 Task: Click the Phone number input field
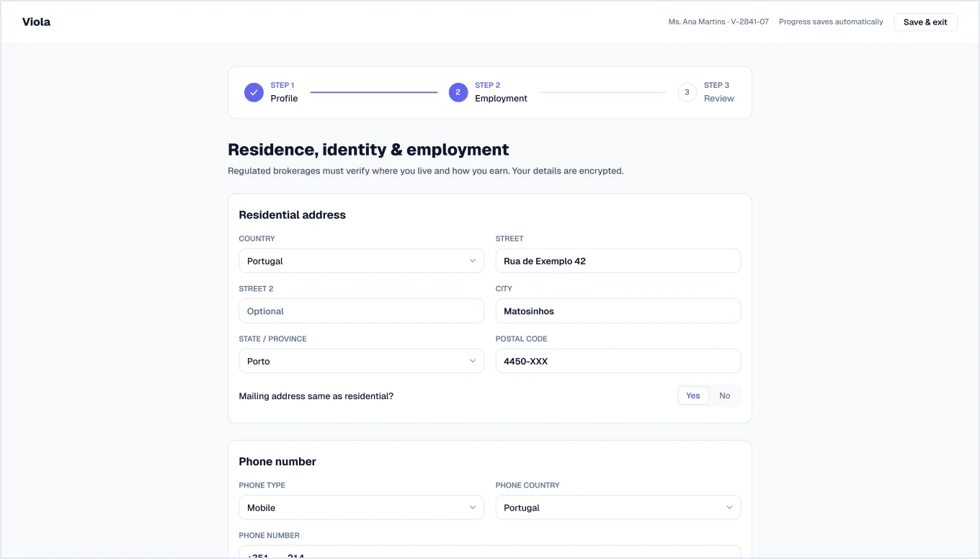(x=490, y=552)
